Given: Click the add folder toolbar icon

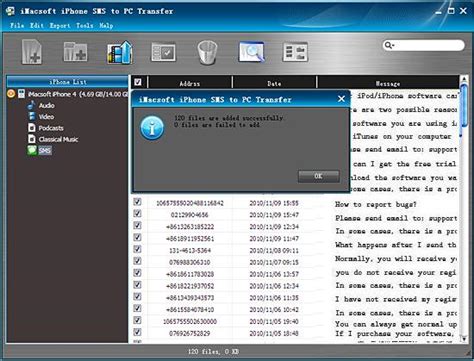Looking at the screenshot, I should tap(76, 52).
